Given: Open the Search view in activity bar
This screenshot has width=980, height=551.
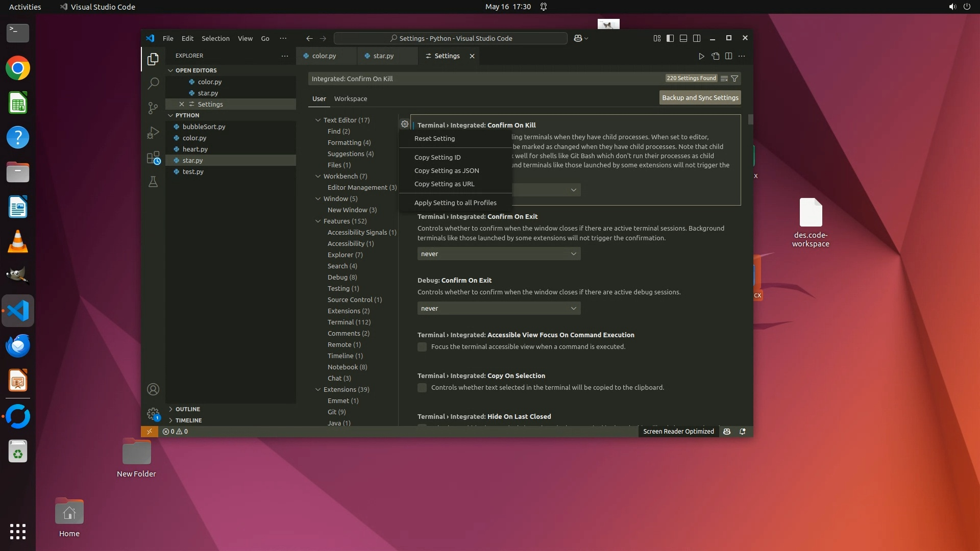Looking at the screenshot, I should click(x=153, y=83).
